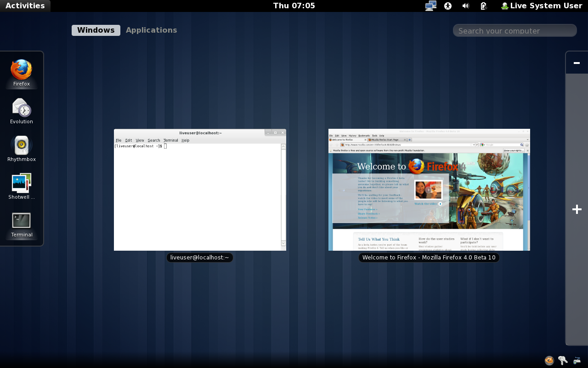Open the Terminal menu in the terminal window
The image size is (588, 368).
coord(170,140)
